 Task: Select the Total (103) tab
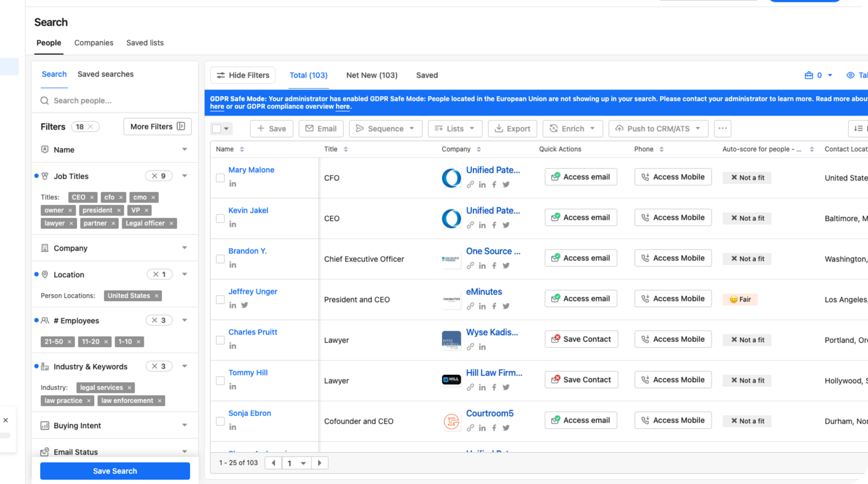click(308, 75)
